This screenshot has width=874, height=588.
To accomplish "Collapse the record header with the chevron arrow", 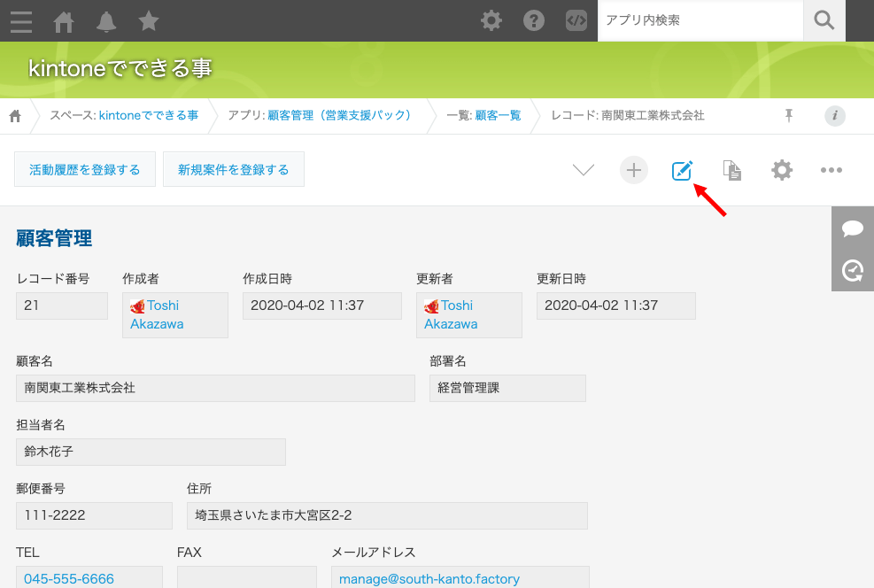I will coord(583,170).
